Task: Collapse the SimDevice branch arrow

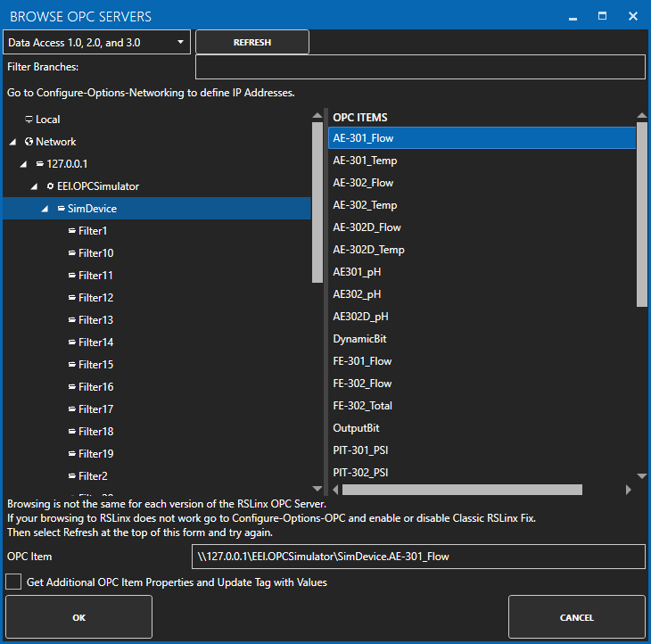Action: tap(45, 209)
